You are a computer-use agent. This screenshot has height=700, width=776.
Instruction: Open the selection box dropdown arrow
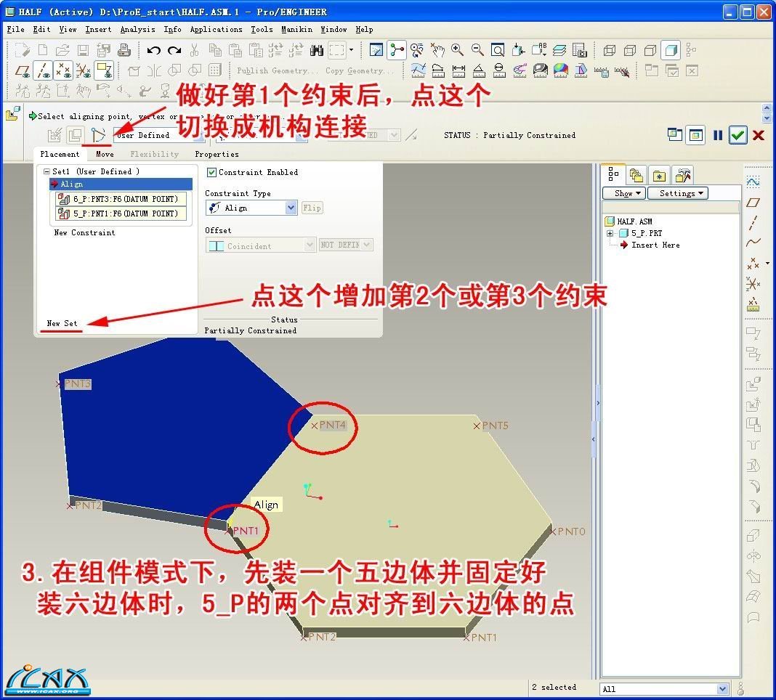pyautogui.click(x=352, y=50)
